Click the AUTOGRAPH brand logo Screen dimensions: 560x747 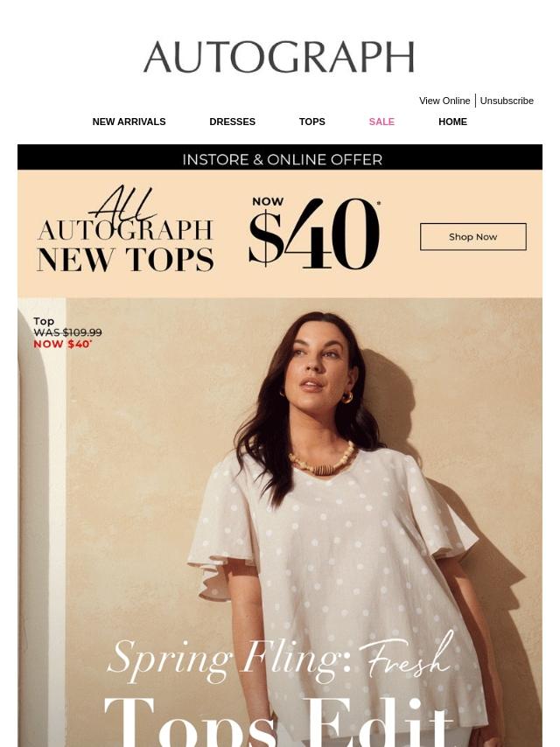pos(279,57)
